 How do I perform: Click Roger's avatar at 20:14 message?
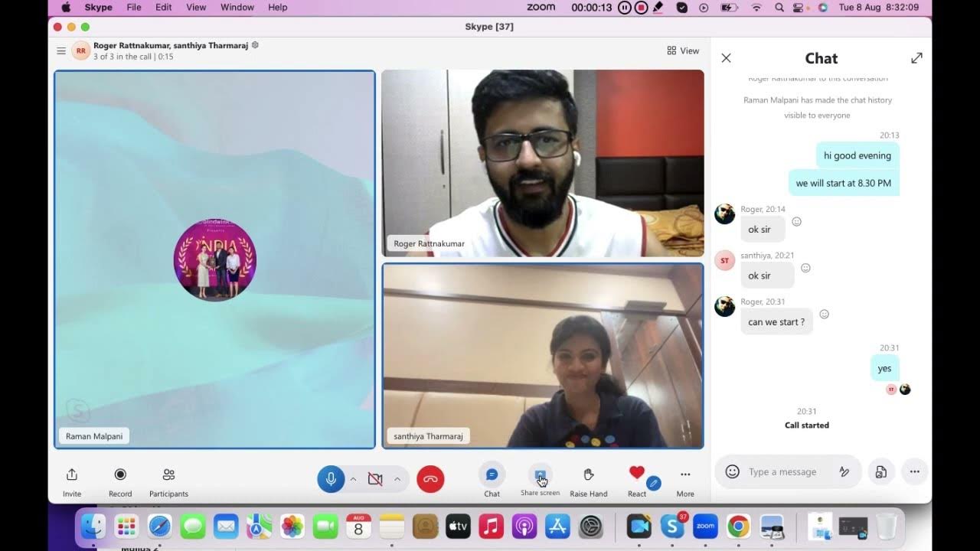click(x=725, y=214)
